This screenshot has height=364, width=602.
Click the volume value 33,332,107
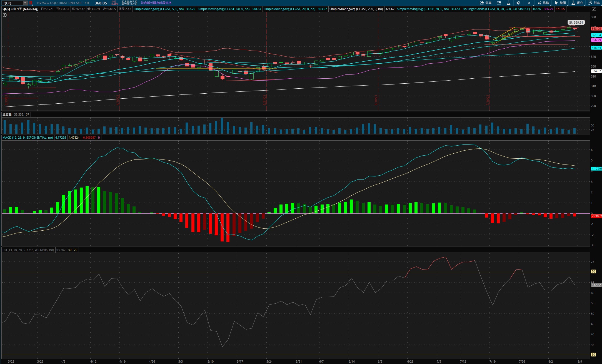click(x=21, y=114)
